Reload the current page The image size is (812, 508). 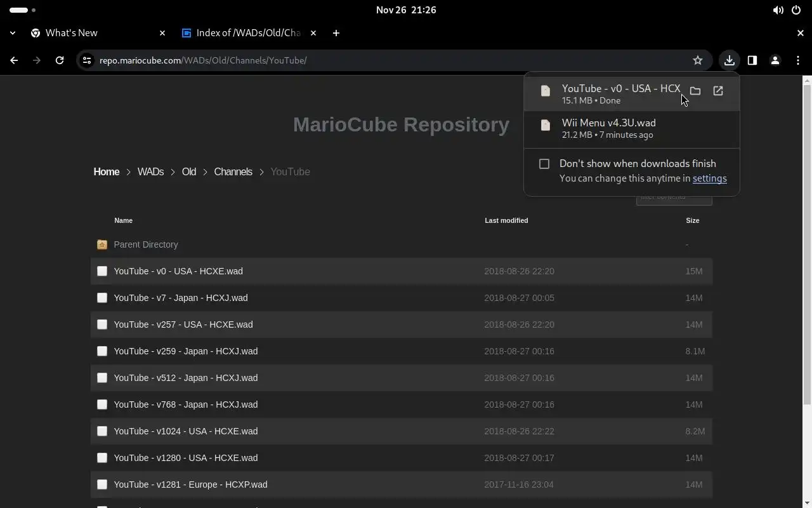click(x=60, y=60)
